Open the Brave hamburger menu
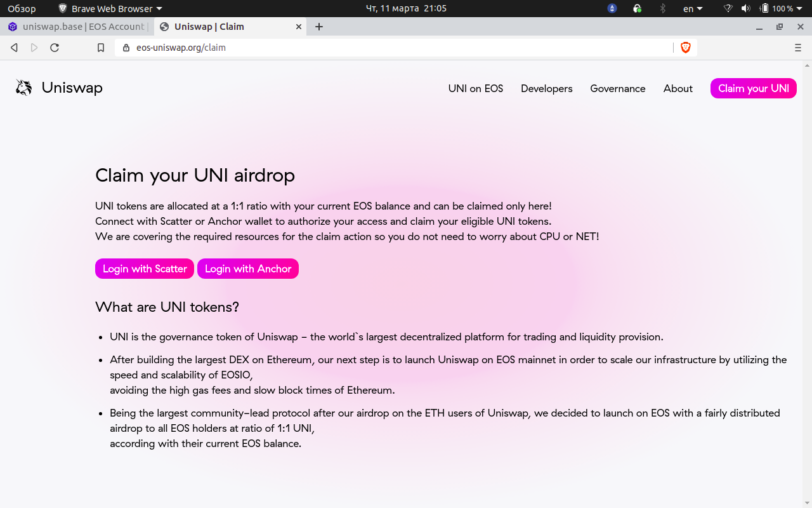The image size is (812, 508). [x=798, y=48]
